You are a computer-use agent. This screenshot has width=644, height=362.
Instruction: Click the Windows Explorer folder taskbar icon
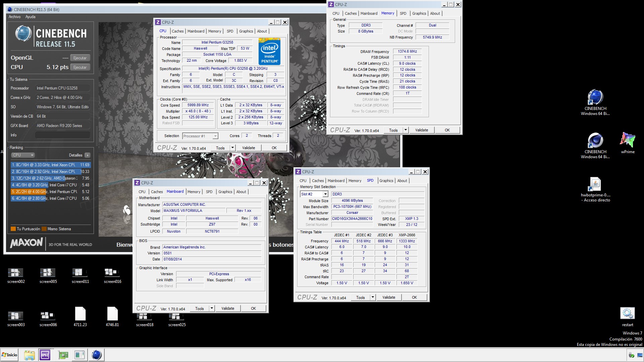[29, 355]
